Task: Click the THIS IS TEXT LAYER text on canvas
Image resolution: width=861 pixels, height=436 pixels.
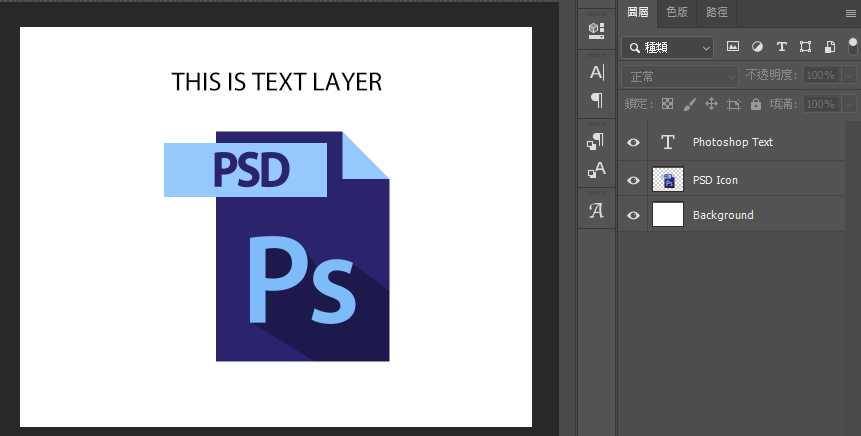Action: click(x=277, y=82)
